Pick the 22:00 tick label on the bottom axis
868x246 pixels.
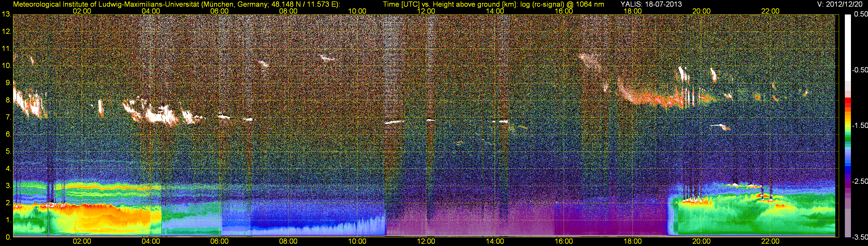[x=770, y=241]
